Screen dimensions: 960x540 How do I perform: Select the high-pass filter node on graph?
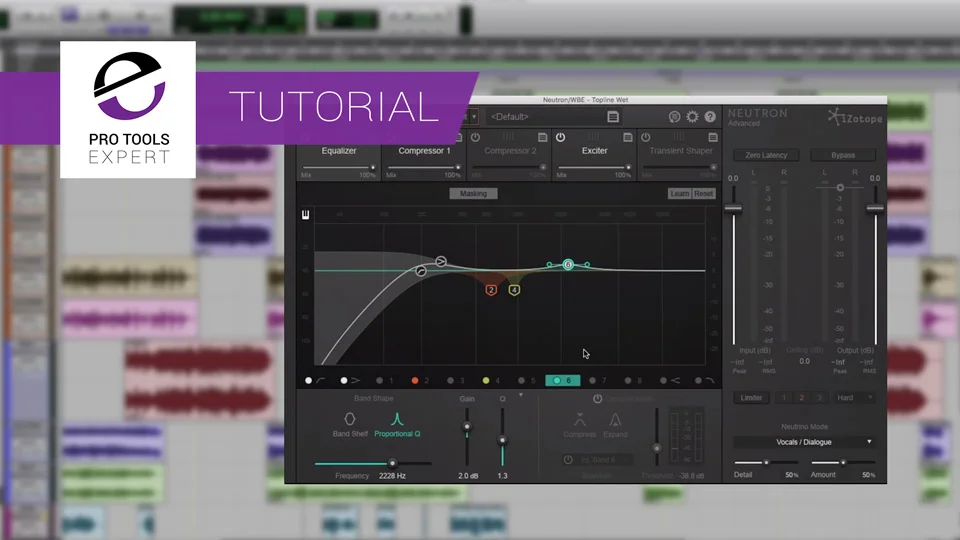coord(421,271)
